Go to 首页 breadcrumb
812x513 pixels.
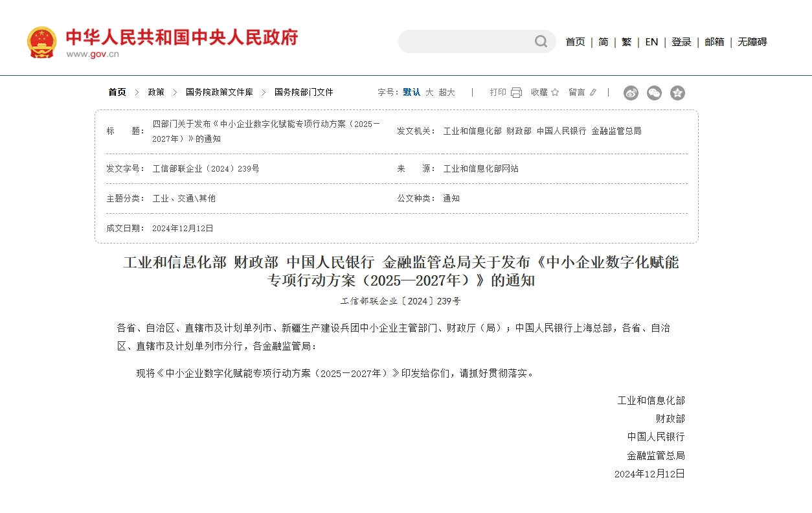117,93
